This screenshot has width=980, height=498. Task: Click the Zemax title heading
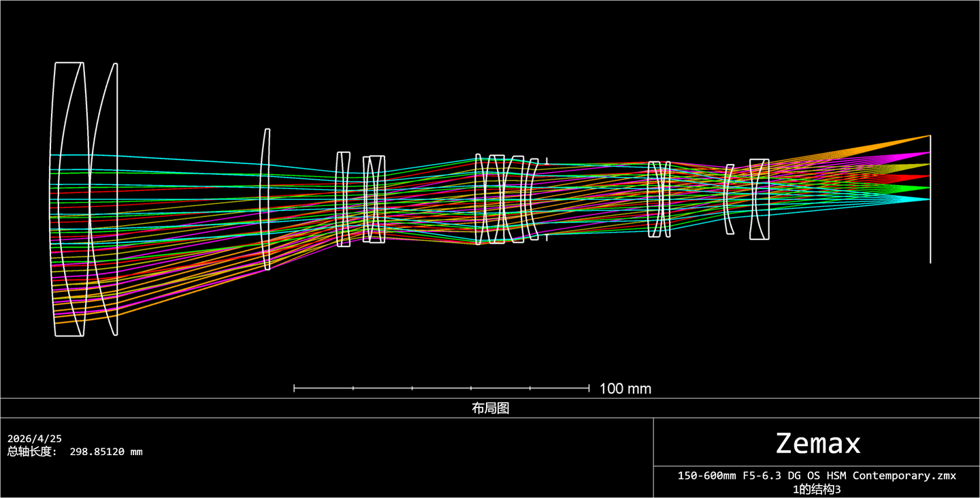coord(818,444)
